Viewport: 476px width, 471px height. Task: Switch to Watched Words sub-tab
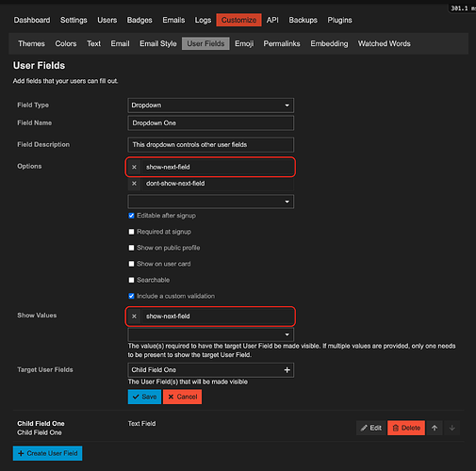tap(385, 43)
